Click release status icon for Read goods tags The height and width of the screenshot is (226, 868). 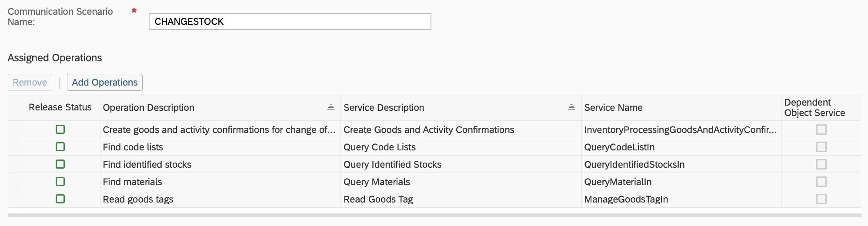tap(60, 199)
